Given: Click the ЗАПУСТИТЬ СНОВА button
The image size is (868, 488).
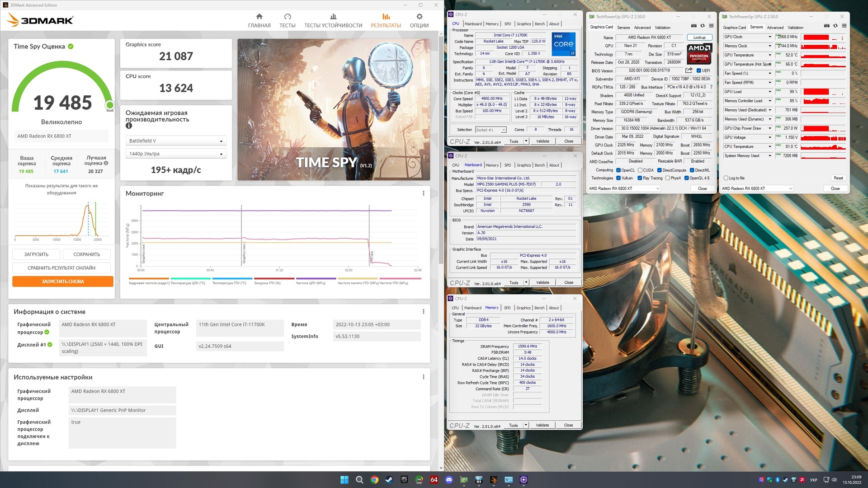Looking at the screenshot, I should coord(63,282).
